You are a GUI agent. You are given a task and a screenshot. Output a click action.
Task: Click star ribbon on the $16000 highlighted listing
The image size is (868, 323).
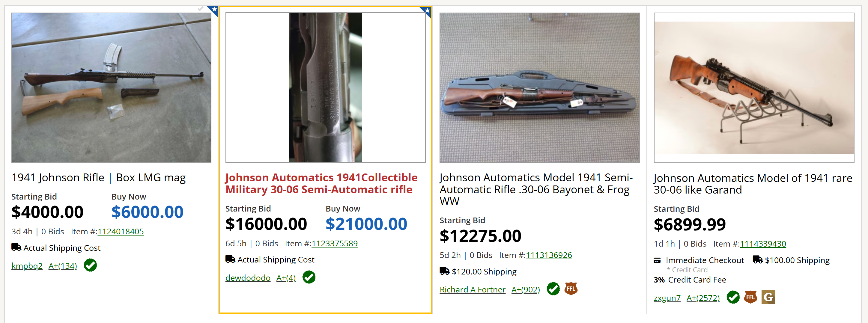[x=427, y=11]
